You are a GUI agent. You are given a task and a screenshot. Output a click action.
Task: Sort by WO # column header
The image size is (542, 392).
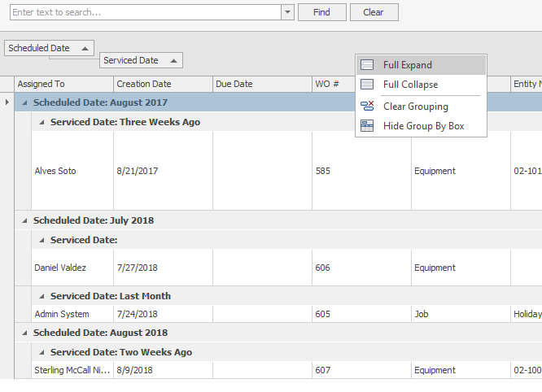pyautogui.click(x=333, y=84)
